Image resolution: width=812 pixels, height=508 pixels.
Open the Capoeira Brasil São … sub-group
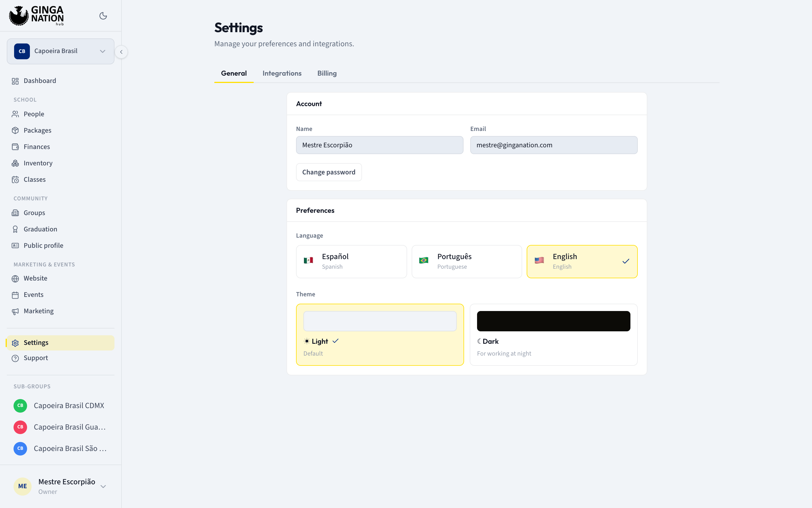(60, 448)
